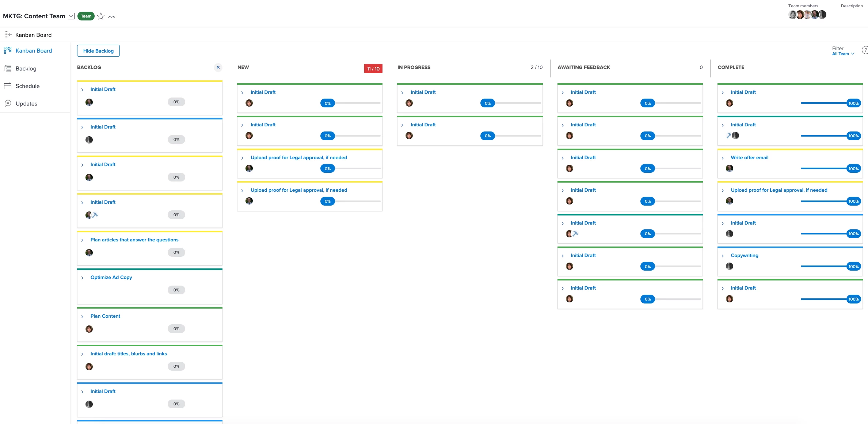Viewport: 868px width, 424px height.
Task: Open the All Team filter dropdown
Action: tap(843, 54)
